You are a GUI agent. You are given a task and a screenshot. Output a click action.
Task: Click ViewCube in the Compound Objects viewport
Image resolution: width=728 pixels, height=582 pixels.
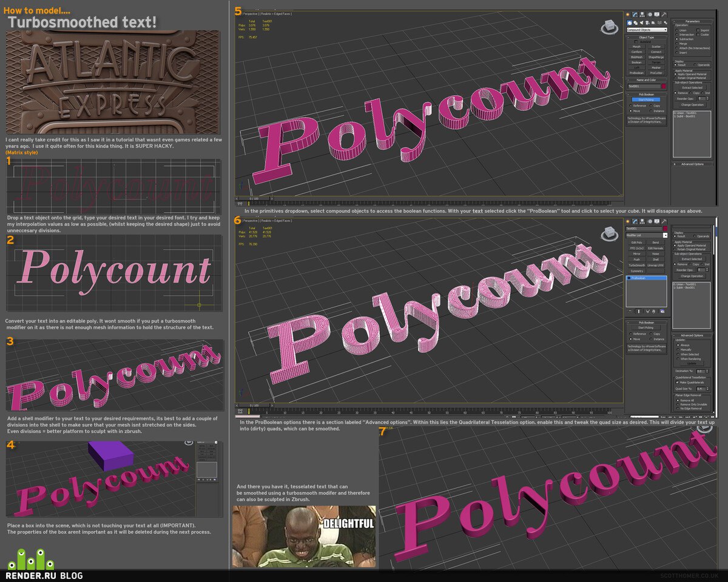[608, 27]
